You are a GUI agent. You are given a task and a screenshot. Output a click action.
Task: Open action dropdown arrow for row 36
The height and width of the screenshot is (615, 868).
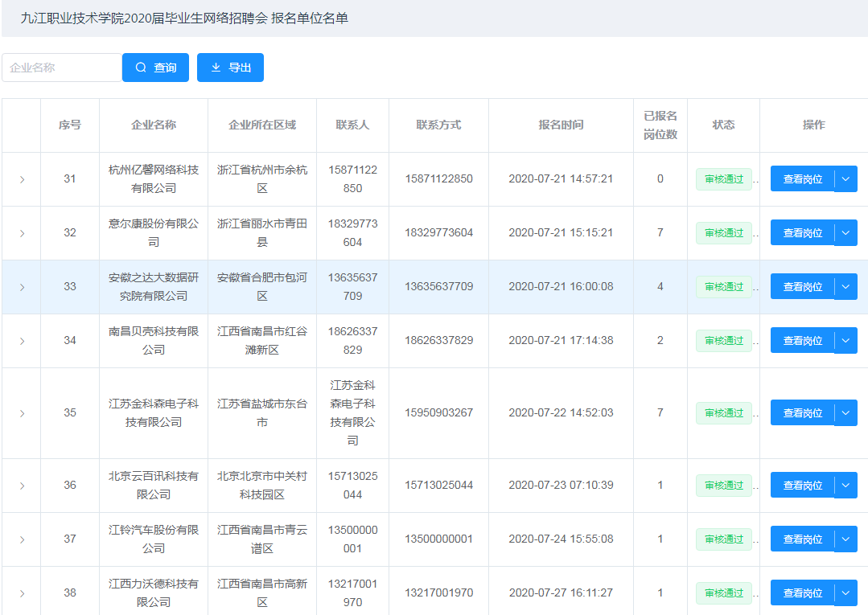(845, 485)
